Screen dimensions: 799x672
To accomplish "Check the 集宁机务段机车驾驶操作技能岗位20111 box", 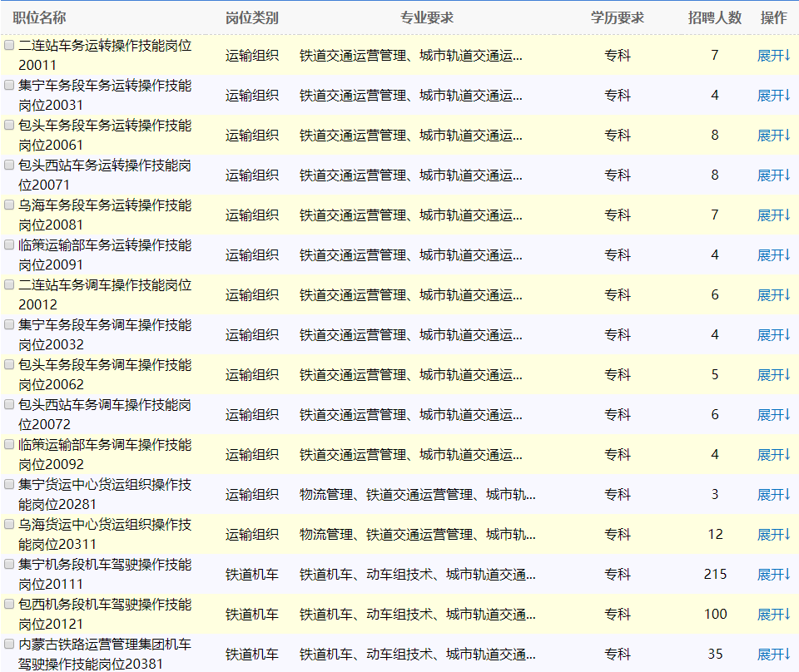I will click(9, 564).
